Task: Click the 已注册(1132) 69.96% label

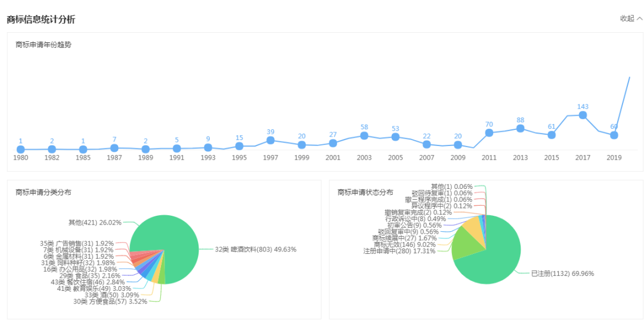Action: tap(562, 274)
